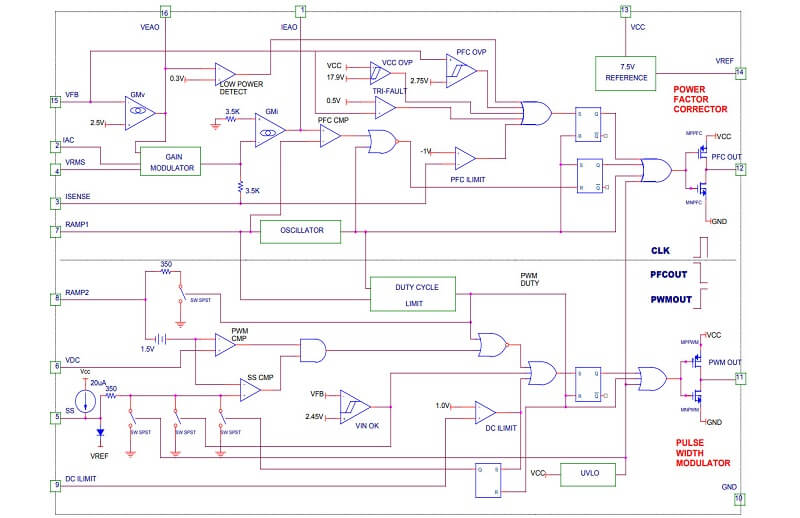Select the NOR gate after PFC CMP

coord(383,142)
